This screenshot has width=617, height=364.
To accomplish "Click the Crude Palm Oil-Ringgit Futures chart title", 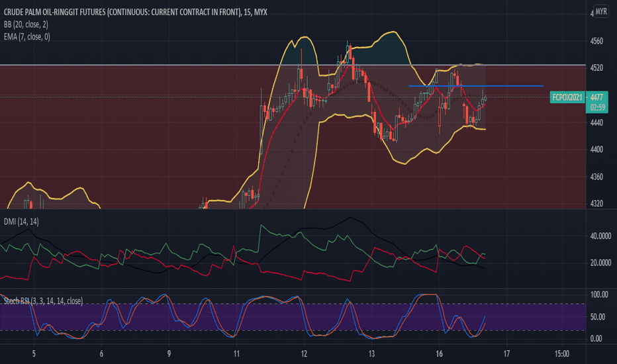I will pos(135,12).
